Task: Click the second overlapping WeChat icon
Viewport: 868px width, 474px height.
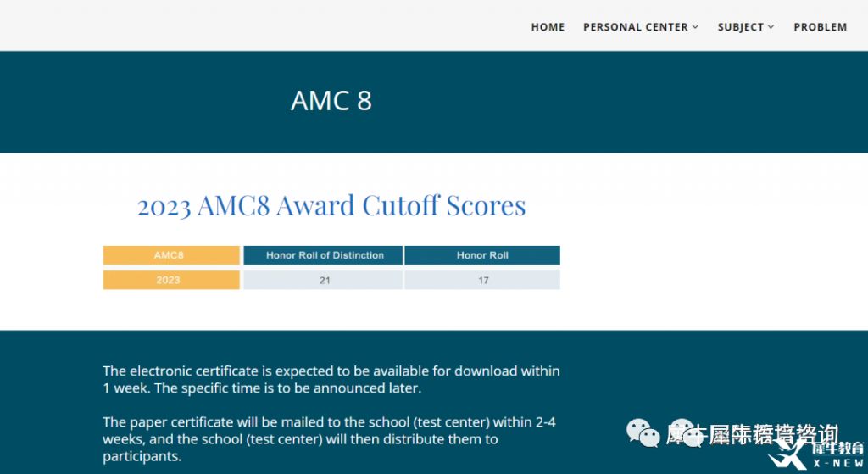Action: coord(687,432)
